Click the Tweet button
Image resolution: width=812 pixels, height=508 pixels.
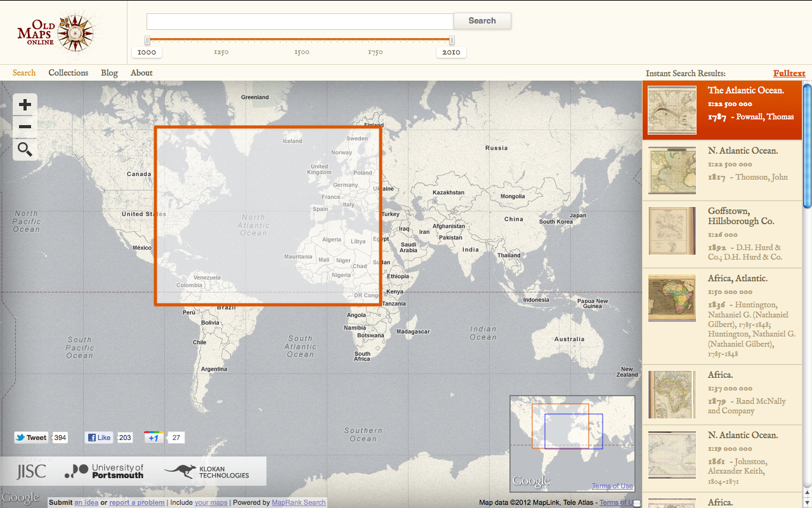coord(32,438)
